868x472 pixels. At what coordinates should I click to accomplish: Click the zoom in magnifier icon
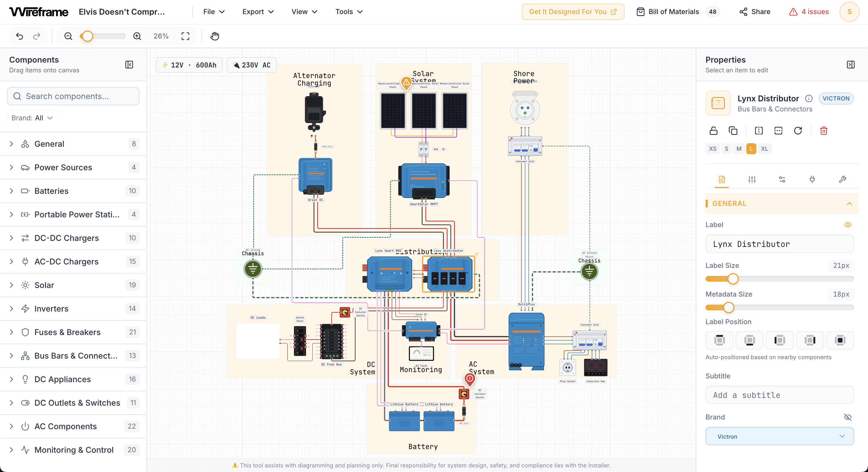[137, 36]
